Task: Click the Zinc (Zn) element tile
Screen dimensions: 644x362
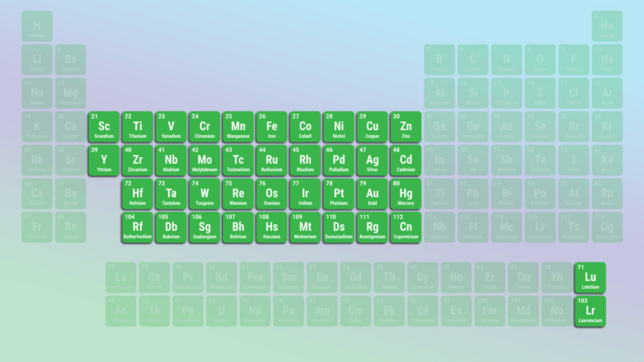Action: [406, 127]
